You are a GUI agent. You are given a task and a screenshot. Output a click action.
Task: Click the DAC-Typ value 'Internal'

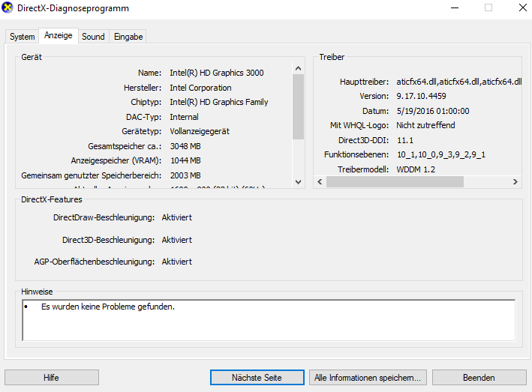click(x=185, y=117)
